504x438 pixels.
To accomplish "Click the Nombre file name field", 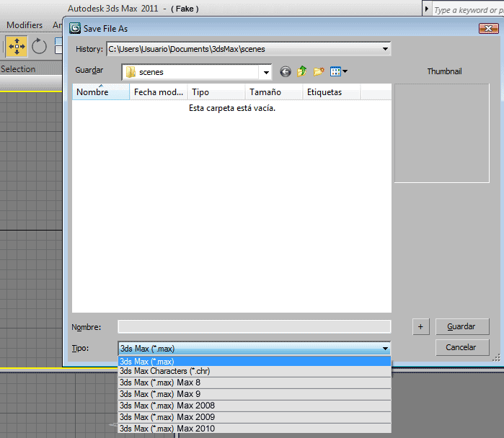I will coord(255,327).
